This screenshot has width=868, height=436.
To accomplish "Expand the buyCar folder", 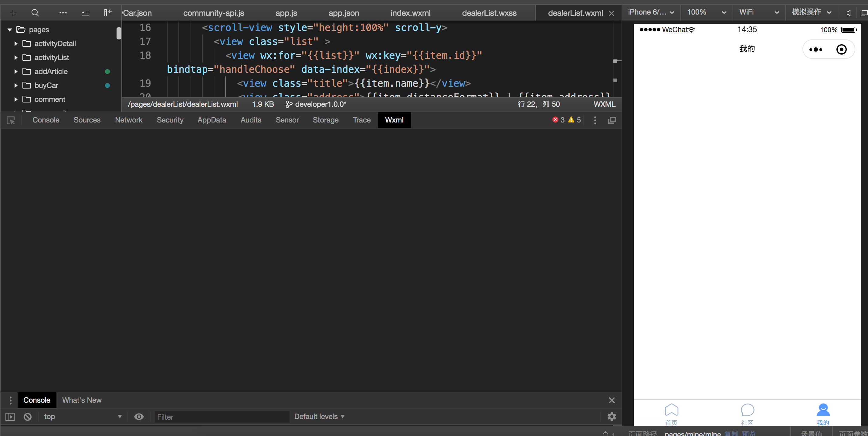I will [16, 86].
